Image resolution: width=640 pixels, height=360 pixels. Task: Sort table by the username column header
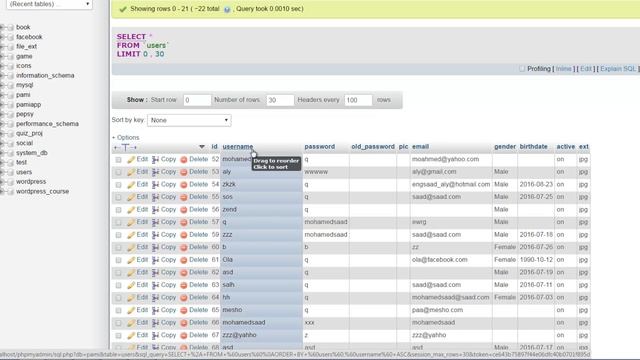pyautogui.click(x=238, y=147)
